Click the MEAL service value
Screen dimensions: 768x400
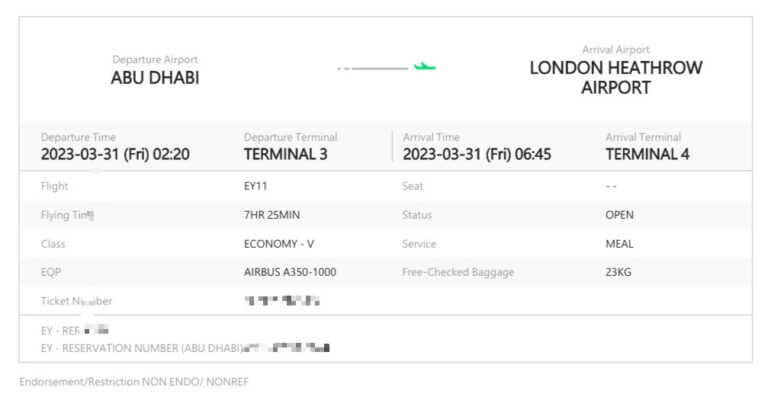[x=619, y=244]
